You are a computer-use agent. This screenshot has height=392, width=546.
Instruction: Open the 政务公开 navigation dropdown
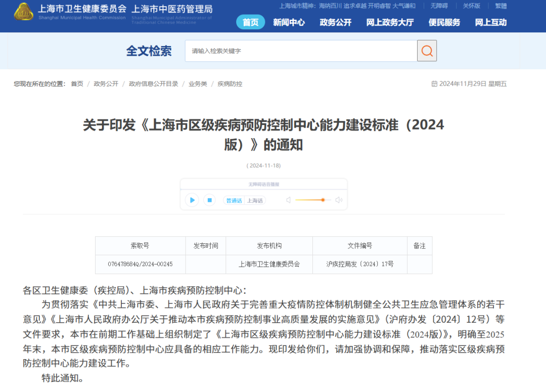(x=335, y=22)
